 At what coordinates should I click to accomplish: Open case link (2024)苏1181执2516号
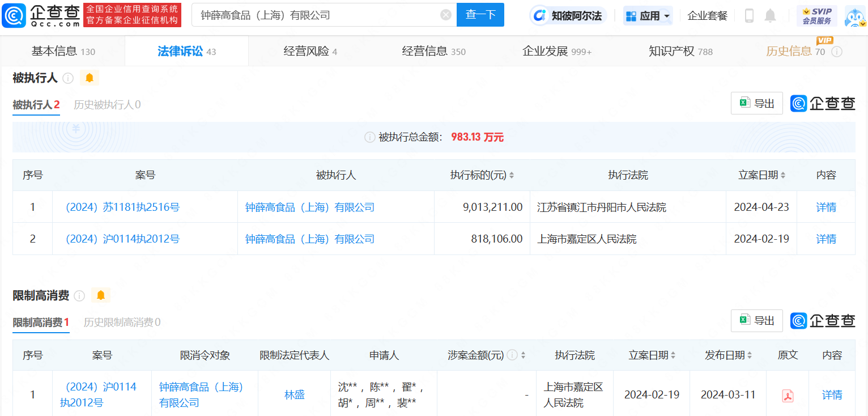pyautogui.click(x=122, y=207)
